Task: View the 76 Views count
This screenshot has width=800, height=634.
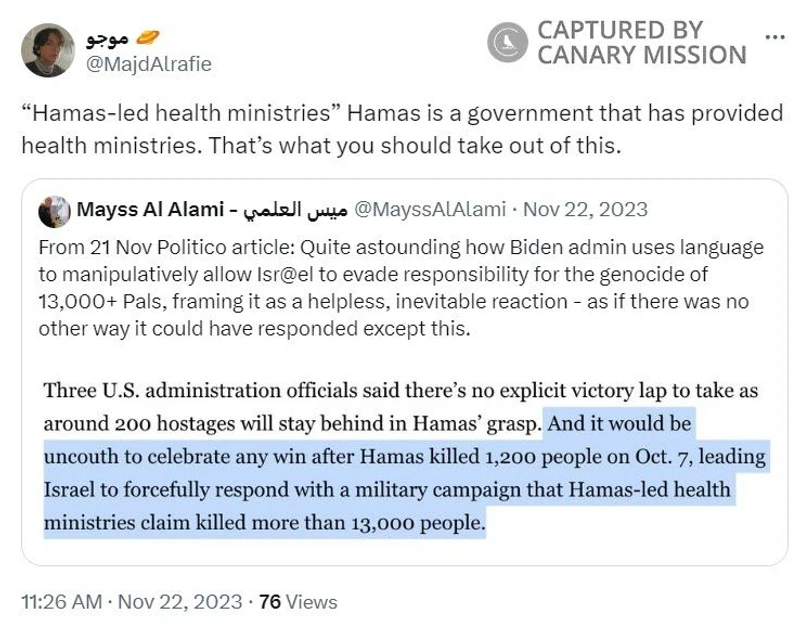Action: point(298,602)
